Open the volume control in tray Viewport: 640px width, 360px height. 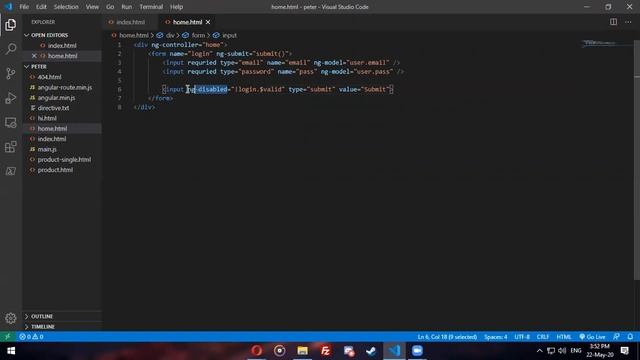point(562,351)
